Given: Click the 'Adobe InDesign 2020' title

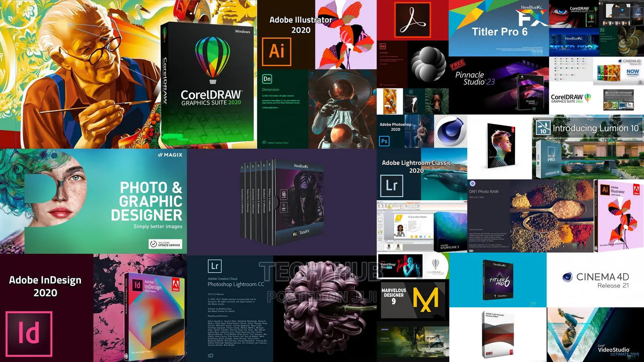Looking at the screenshot, I should point(45,286).
